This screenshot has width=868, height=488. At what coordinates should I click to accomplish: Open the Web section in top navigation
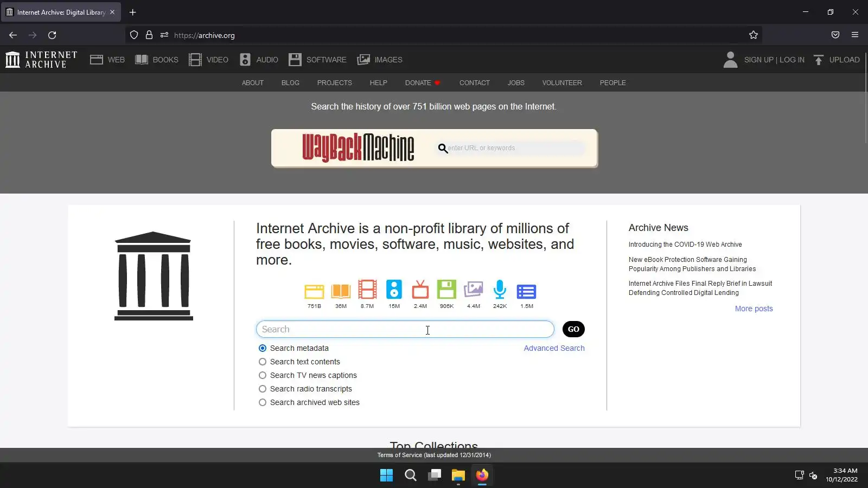[x=107, y=60]
